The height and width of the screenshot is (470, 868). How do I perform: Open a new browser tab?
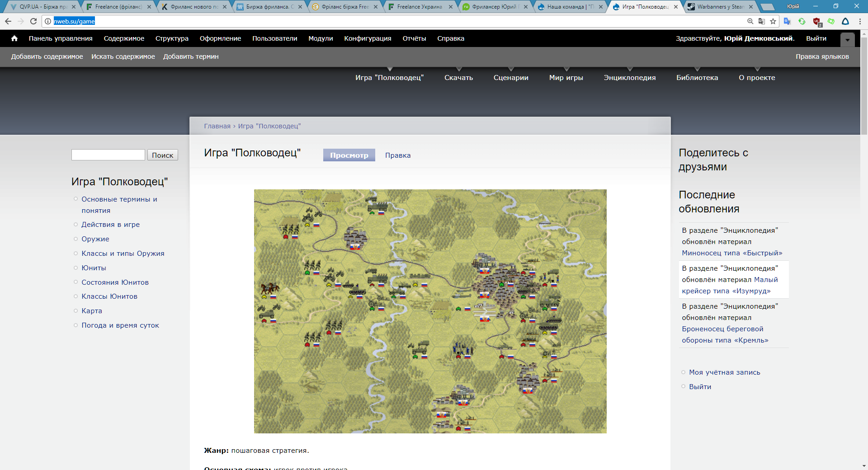(x=767, y=7)
